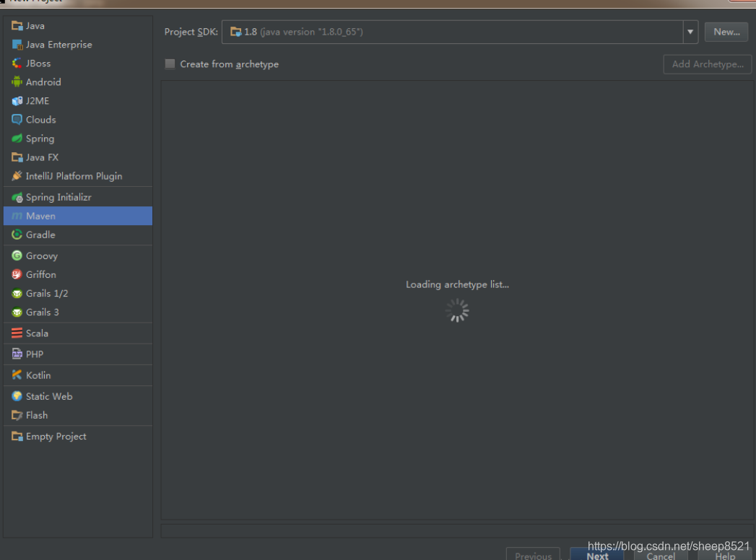Viewport: 756px width, 560px height.
Task: Select the PHP icon
Action: [x=17, y=354]
